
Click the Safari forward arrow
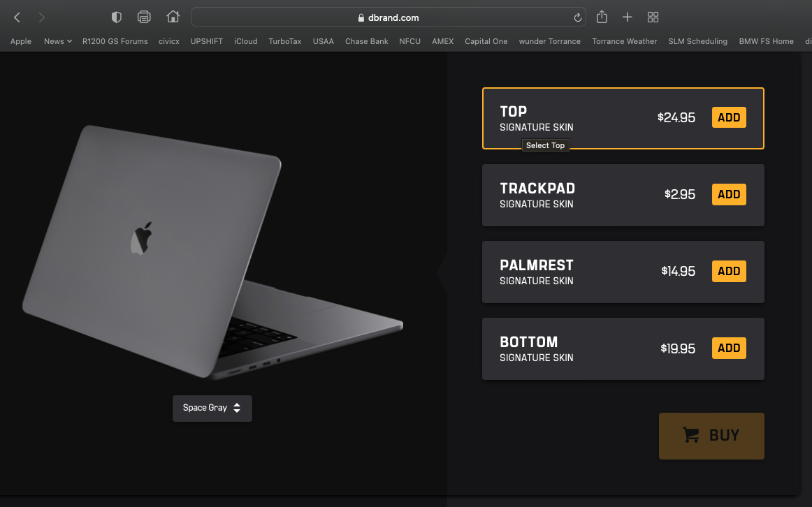coord(42,17)
